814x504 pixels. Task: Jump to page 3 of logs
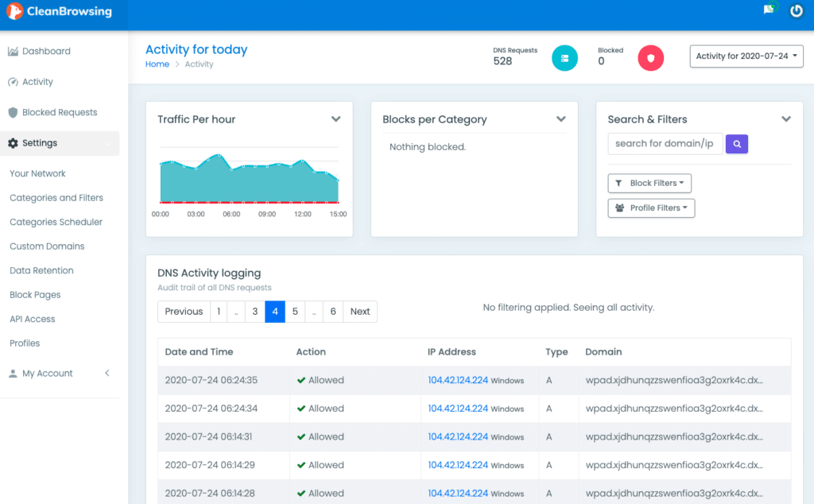pyautogui.click(x=255, y=312)
